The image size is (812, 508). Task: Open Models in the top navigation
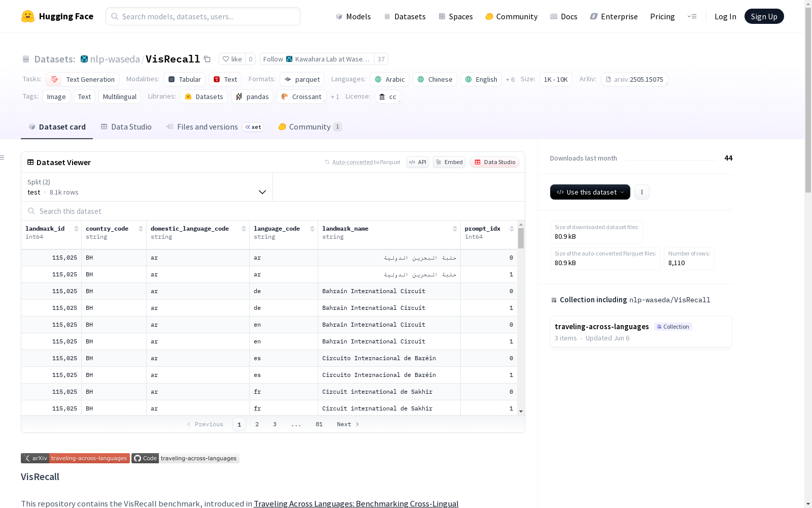[353, 16]
